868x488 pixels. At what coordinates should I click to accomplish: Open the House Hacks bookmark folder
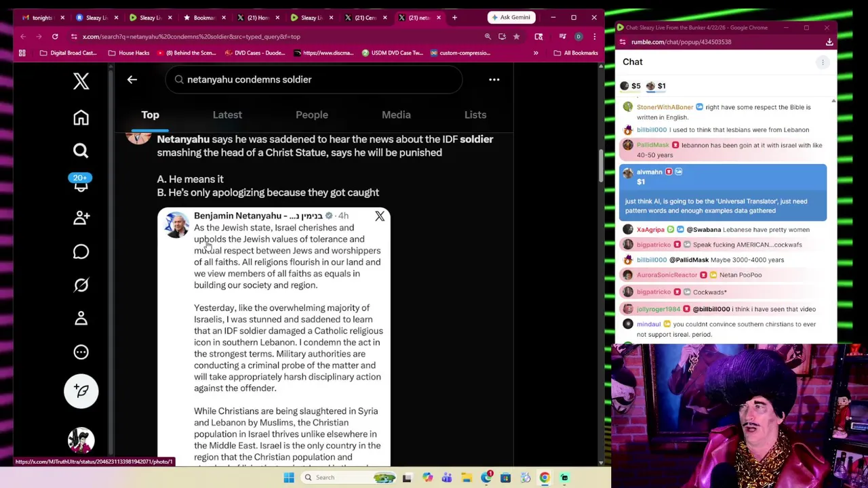coord(128,53)
